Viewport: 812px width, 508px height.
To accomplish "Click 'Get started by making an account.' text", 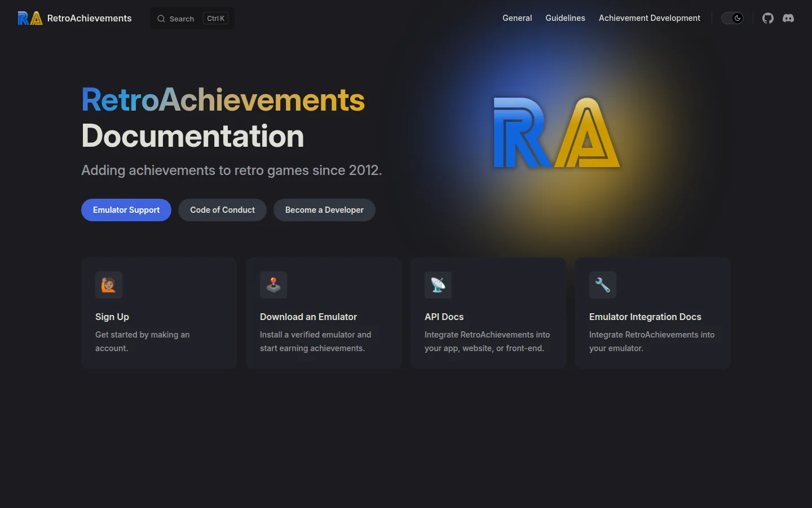I will click(142, 341).
